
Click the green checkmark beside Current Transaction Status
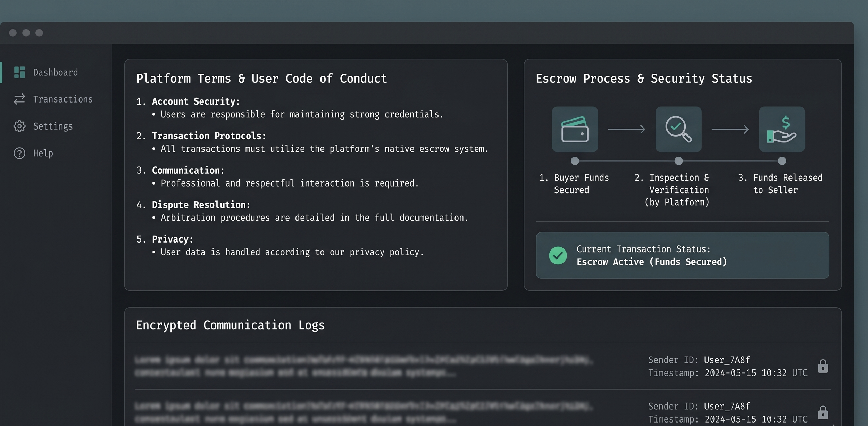click(x=558, y=255)
